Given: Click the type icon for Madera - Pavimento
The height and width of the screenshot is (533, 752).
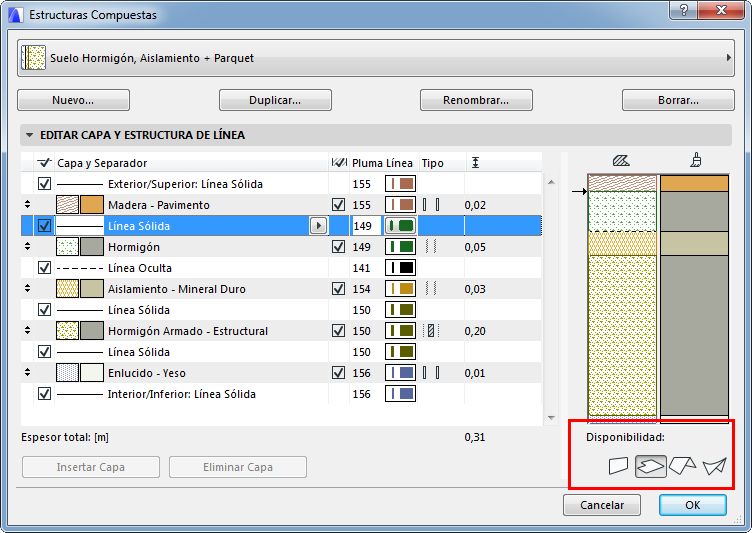Looking at the screenshot, I should 431,205.
